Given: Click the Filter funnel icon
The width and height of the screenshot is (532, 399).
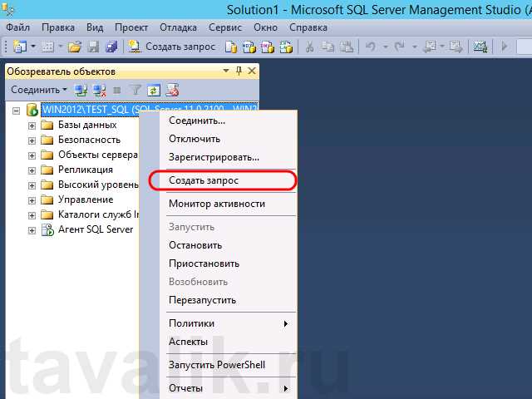Looking at the screenshot, I should [135, 91].
